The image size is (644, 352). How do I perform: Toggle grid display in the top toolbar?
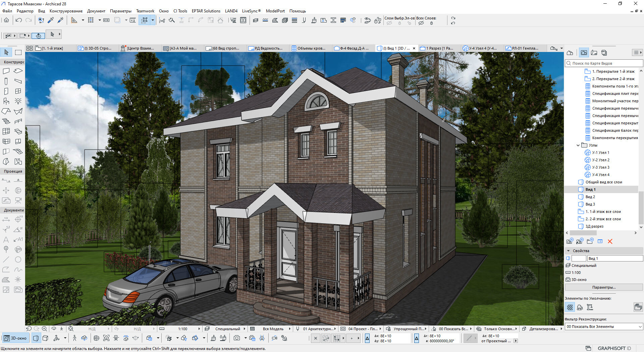[x=91, y=20]
